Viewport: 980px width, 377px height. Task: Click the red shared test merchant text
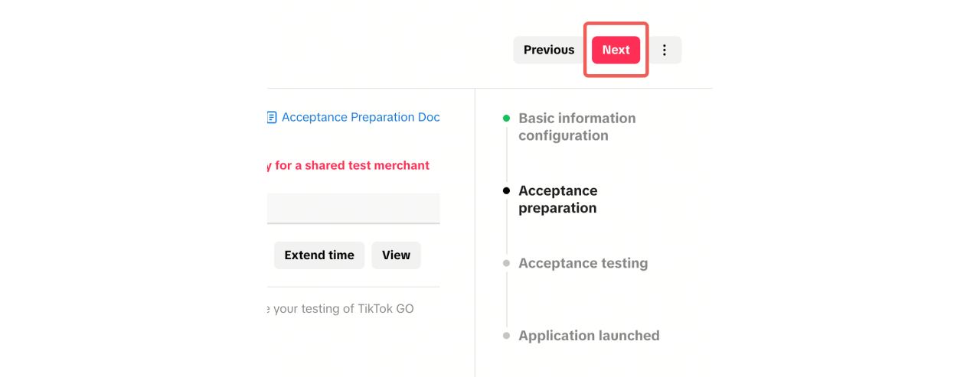click(x=348, y=165)
